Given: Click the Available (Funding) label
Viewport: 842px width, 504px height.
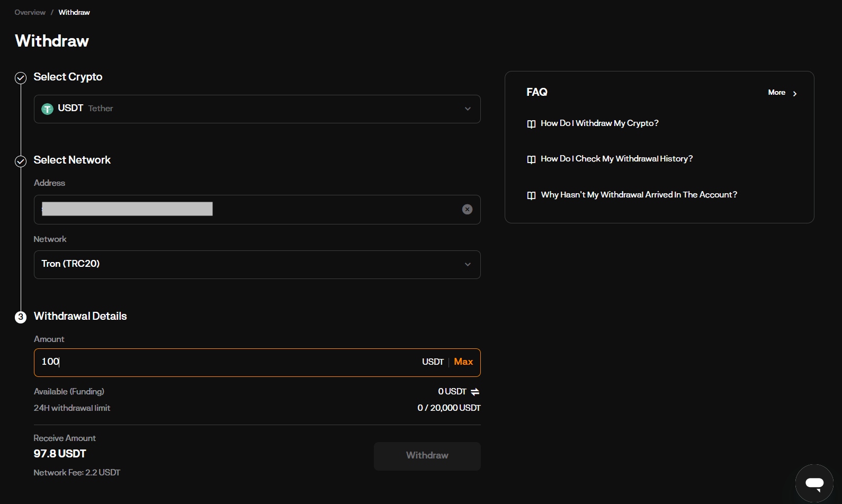Looking at the screenshot, I should pos(69,392).
